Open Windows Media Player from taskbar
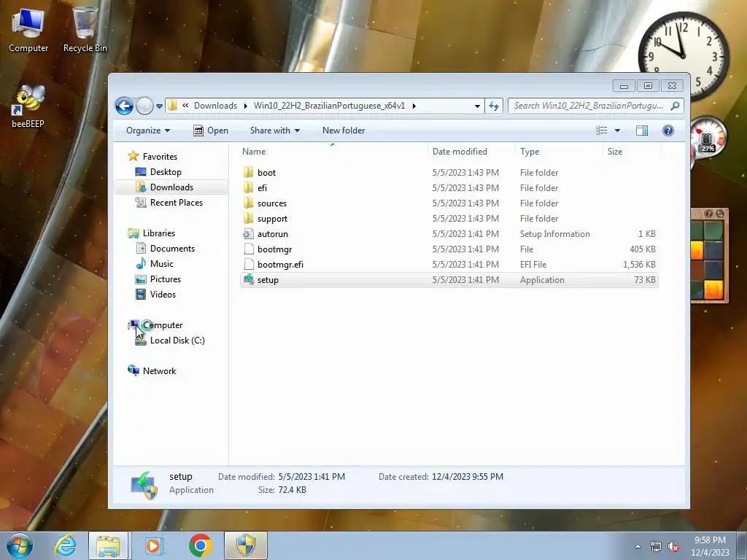The image size is (747, 560). (153, 545)
